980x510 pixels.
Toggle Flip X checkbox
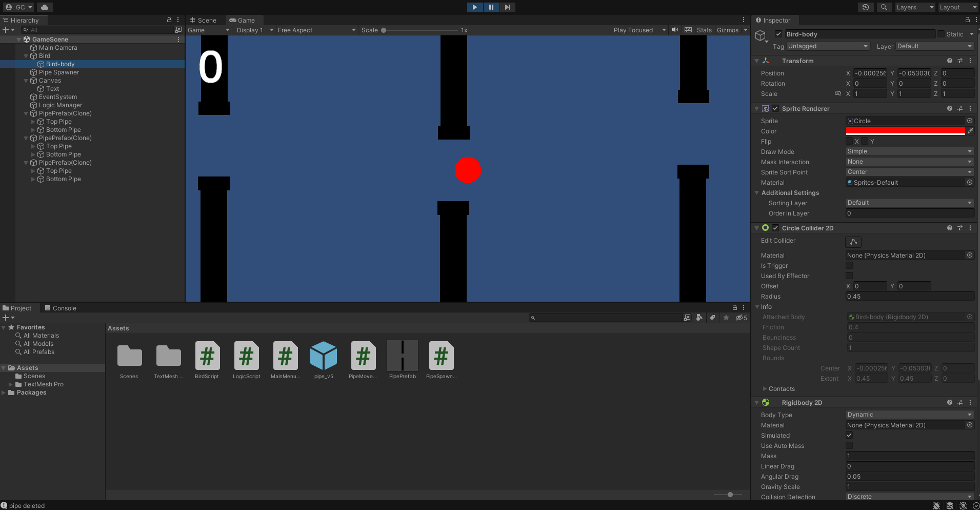pyautogui.click(x=849, y=141)
